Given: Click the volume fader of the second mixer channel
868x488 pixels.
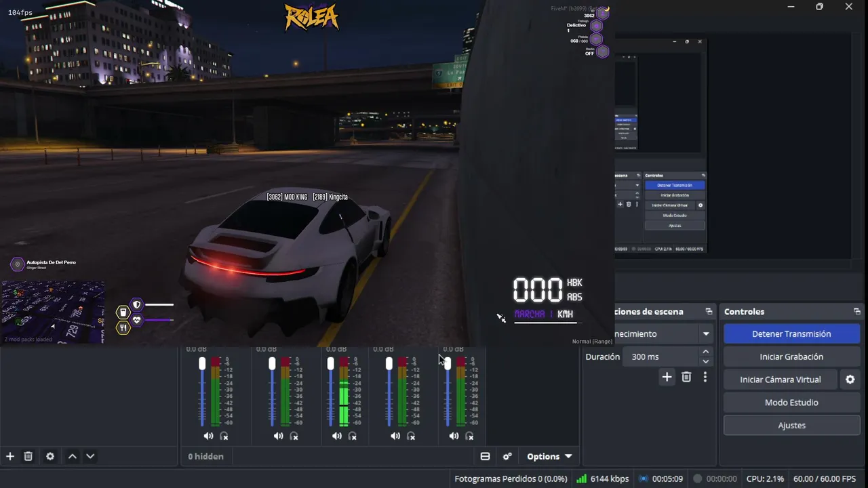Looking at the screenshot, I should click(272, 364).
